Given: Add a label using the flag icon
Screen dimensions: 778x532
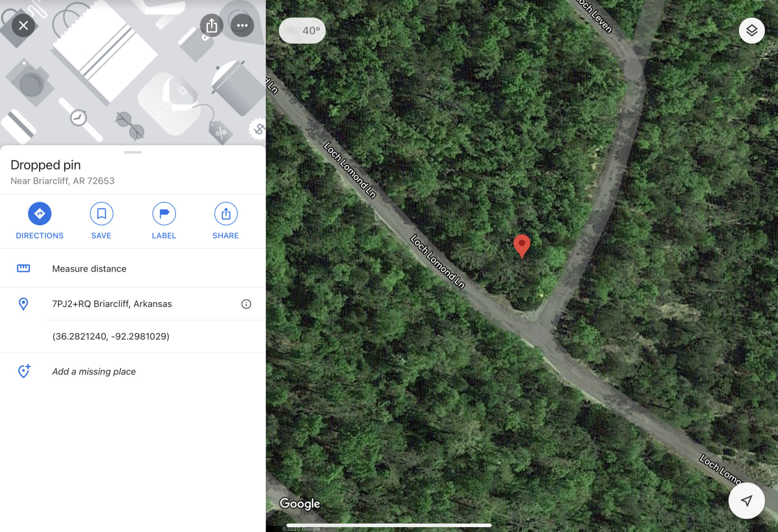Looking at the screenshot, I should (164, 214).
